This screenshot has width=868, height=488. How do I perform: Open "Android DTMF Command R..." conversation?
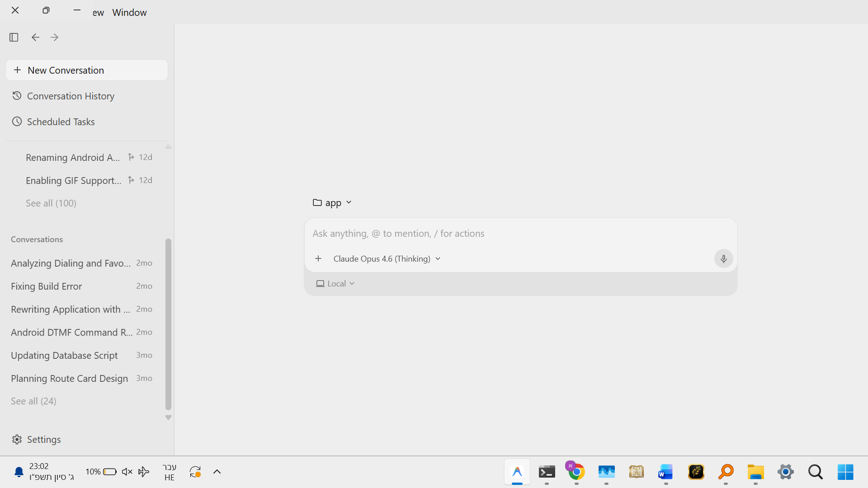pos(81,332)
